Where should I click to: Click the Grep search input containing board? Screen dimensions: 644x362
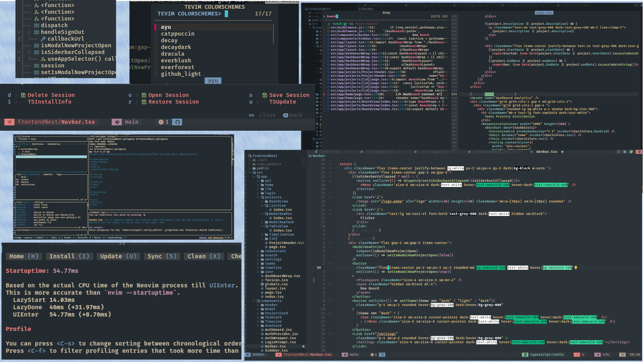pyautogui.click(x=386, y=16)
